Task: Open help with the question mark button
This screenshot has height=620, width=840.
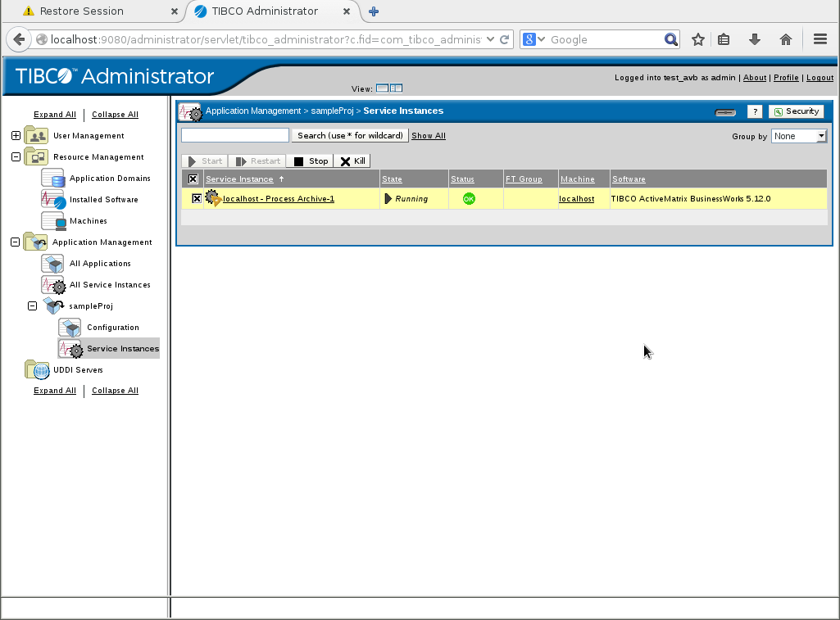Action: (x=755, y=111)
